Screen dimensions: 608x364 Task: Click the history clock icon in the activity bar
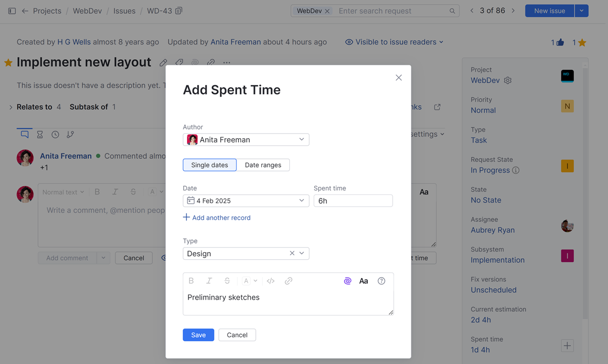click(x=55, y=134)
